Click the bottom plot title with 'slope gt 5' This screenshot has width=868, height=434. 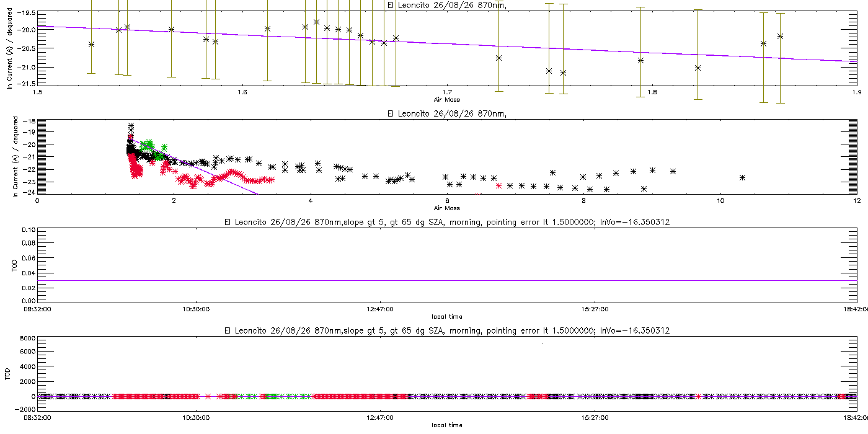pyautogui.click(x=446, y=332)
